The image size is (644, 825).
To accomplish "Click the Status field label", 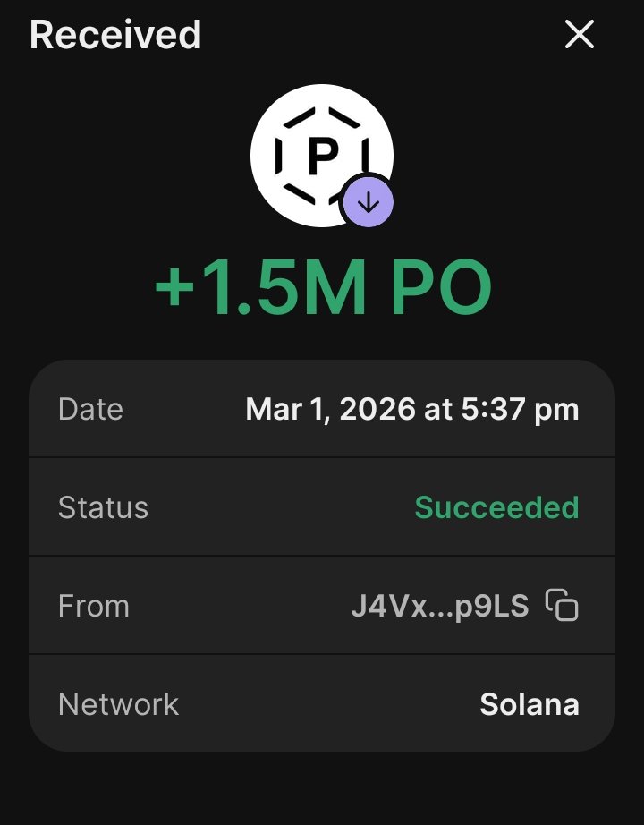I will [103, 507].
